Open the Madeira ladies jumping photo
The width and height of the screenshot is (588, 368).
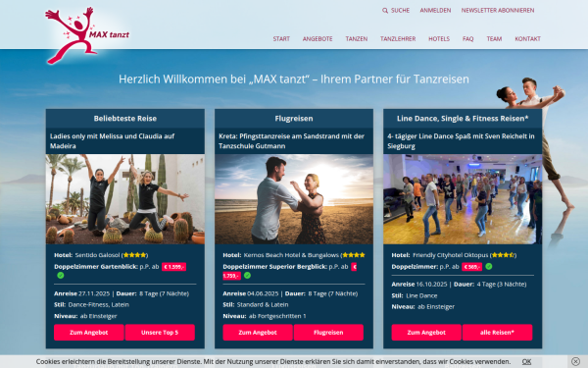click(x=125, y=199)
